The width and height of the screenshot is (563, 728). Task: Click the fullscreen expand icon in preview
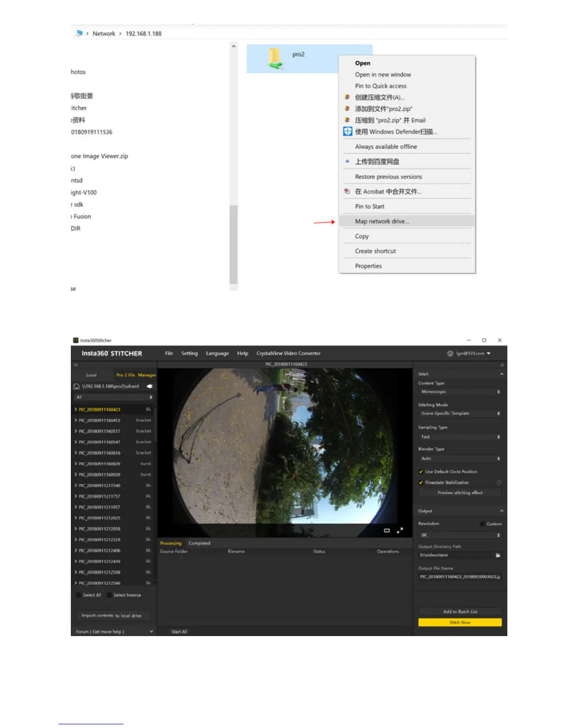coord(400,530)
